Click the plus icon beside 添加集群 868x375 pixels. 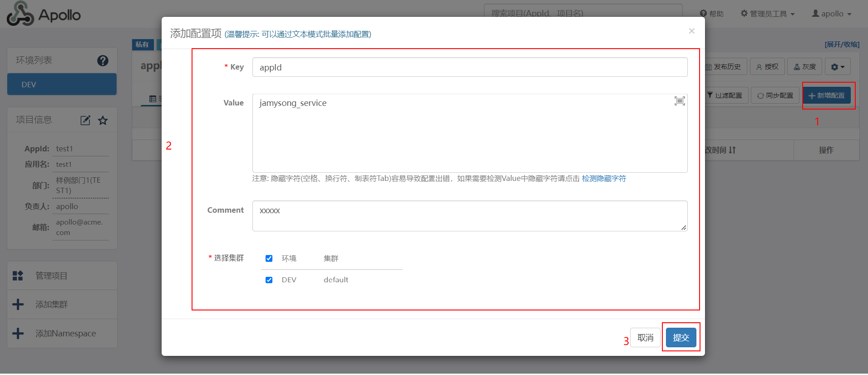(x=18, y=305)
